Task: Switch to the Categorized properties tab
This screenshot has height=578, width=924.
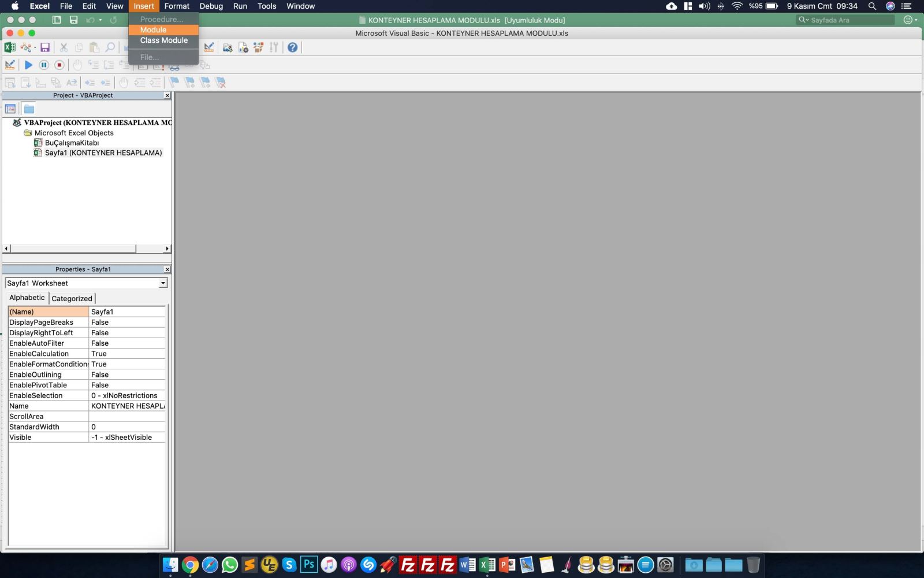Action: click(72, 298)
